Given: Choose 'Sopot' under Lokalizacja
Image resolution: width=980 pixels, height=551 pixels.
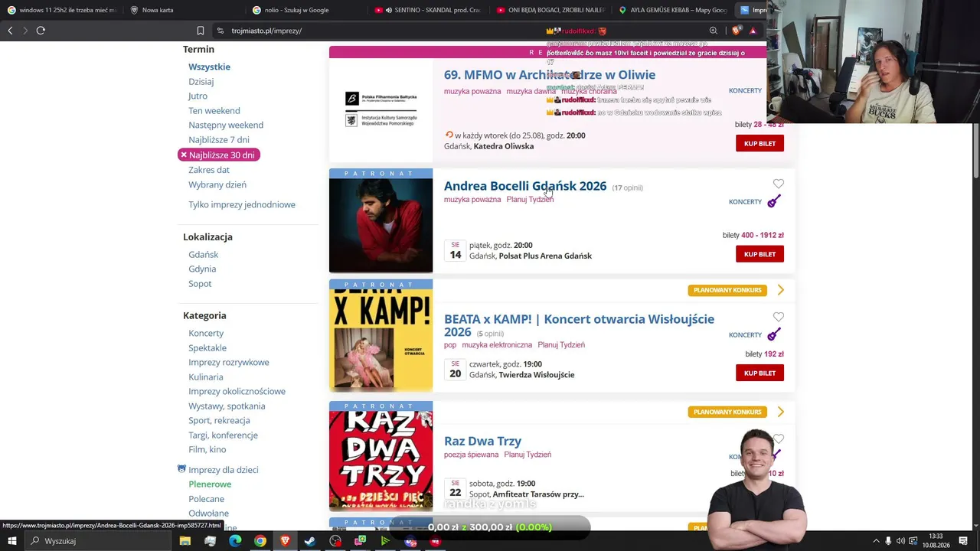Looking at the screenshot, I should pyautogui.click(x=200, y=284).
